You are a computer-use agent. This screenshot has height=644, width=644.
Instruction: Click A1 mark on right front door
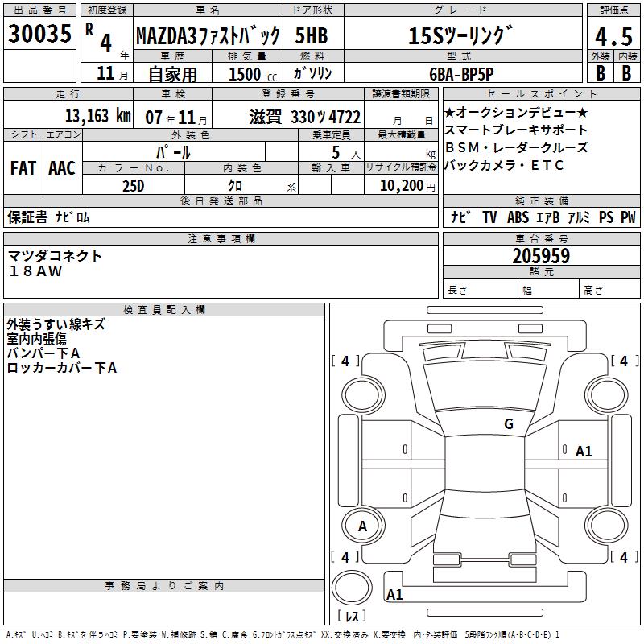tap(584, 452)
